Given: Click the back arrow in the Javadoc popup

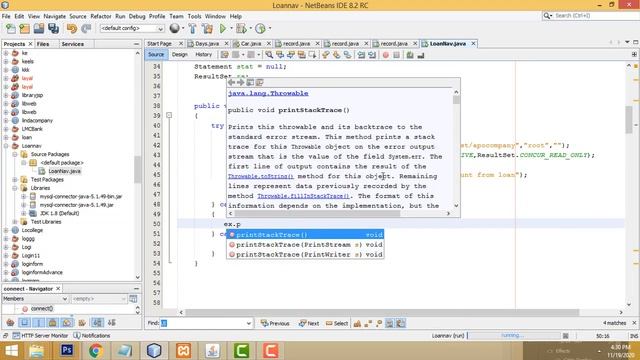Looking at the screenshot, I should [x=231, y=82].
